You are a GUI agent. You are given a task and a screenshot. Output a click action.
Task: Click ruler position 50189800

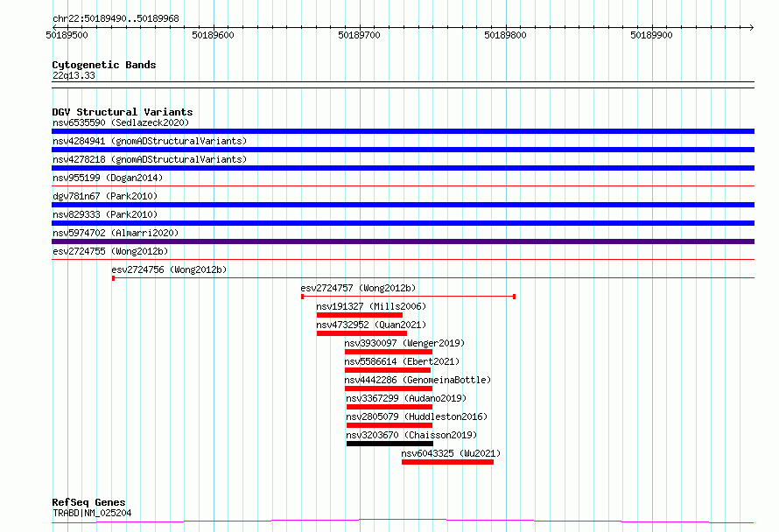pyautogui.click(x=505, y=35)
